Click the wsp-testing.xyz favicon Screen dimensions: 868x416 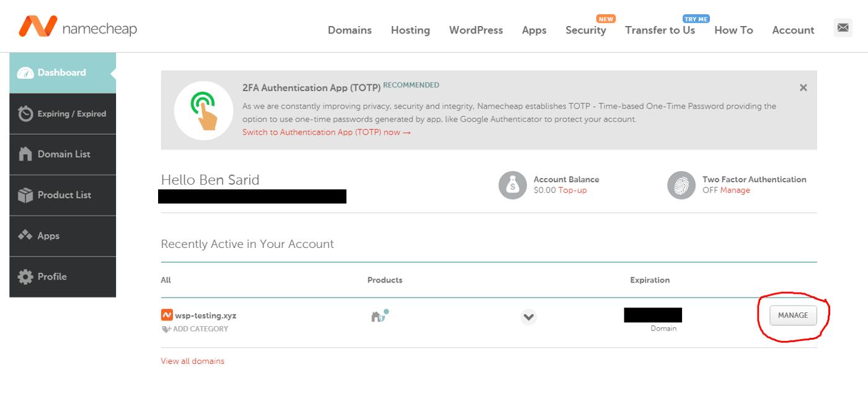pos(166,315)
